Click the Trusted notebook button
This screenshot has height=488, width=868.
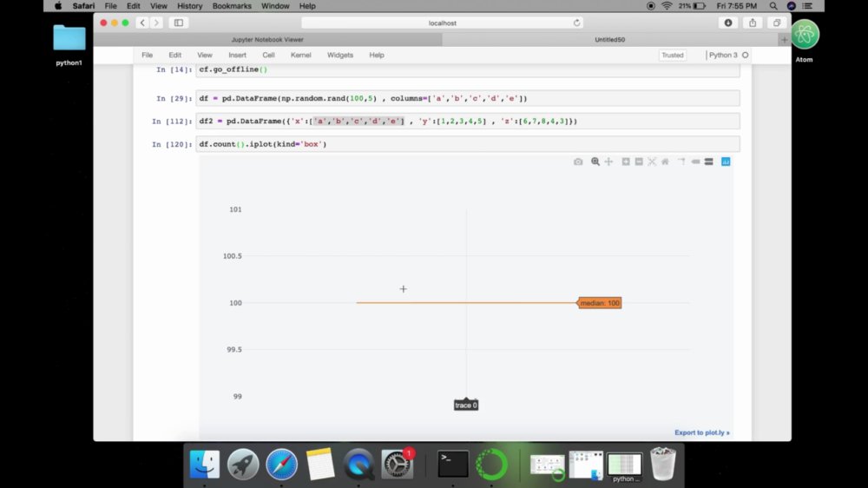[x=673, y=55]
